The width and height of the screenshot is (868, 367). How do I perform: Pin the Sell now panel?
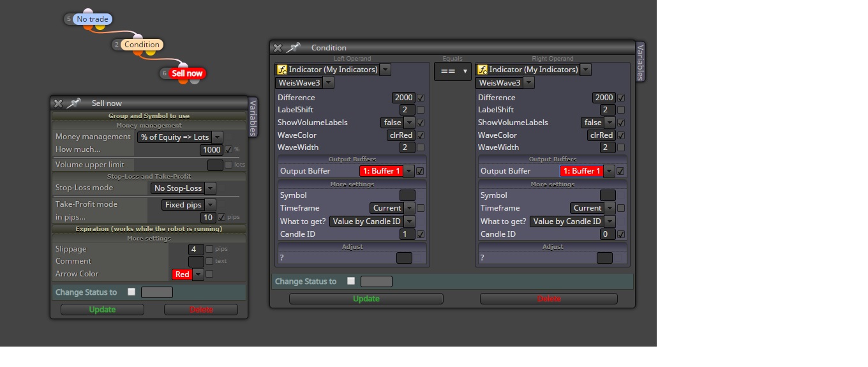click(x=75, y=103)
